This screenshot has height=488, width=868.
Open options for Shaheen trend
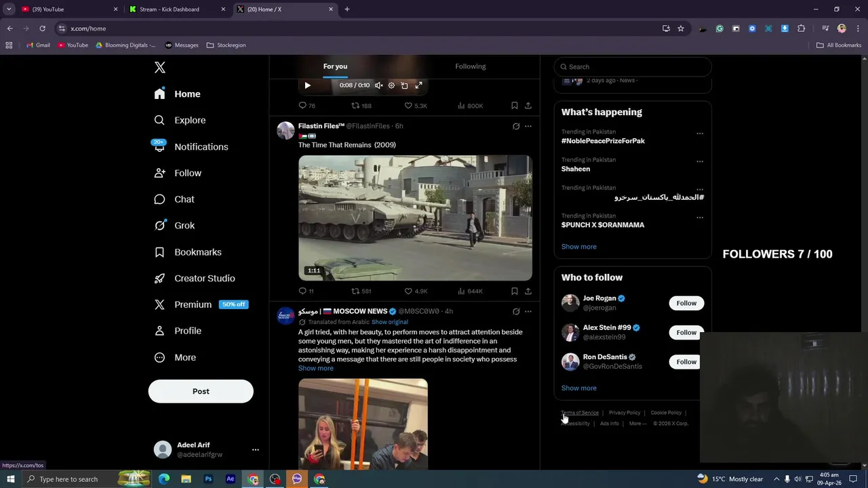[x=700, y=161]
